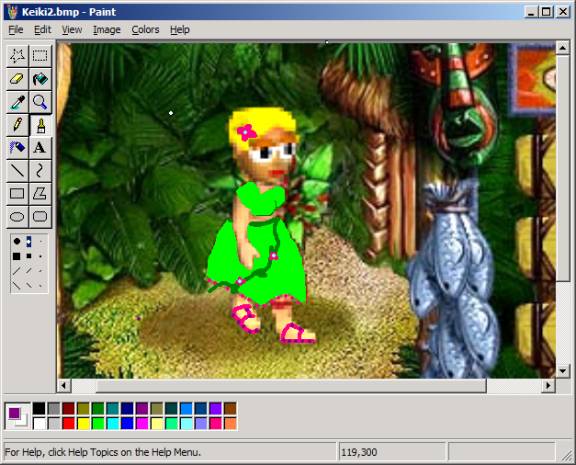Viewport: 576px width, 465px height.
Task: Pick the magenta color swatch
Action: click(x=142, y=423)
